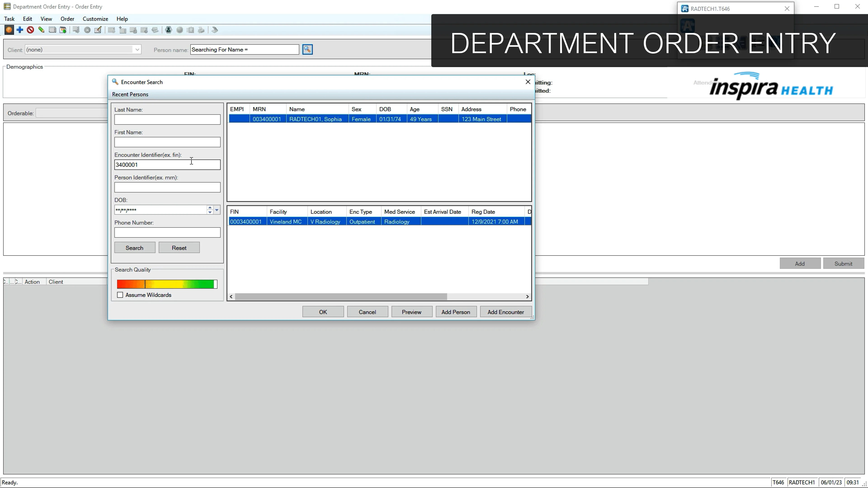Select the RADTECH01, Sophia row in results

[x=316, y=119]
